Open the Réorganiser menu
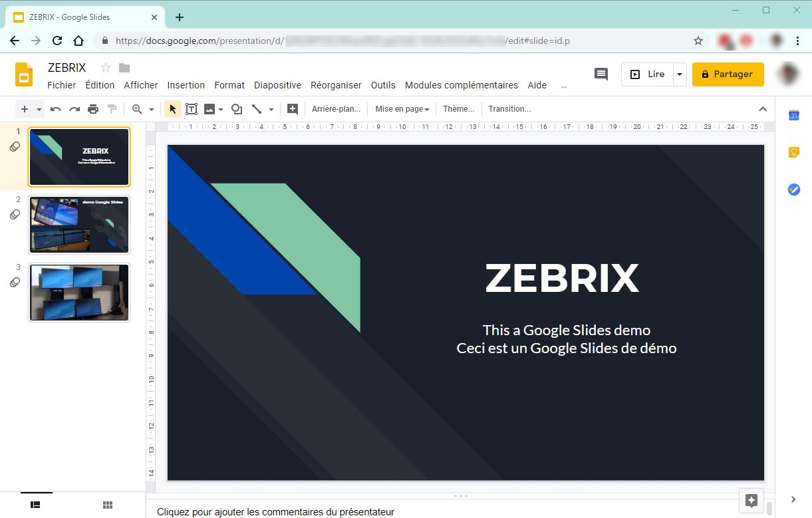 (336, 85)
